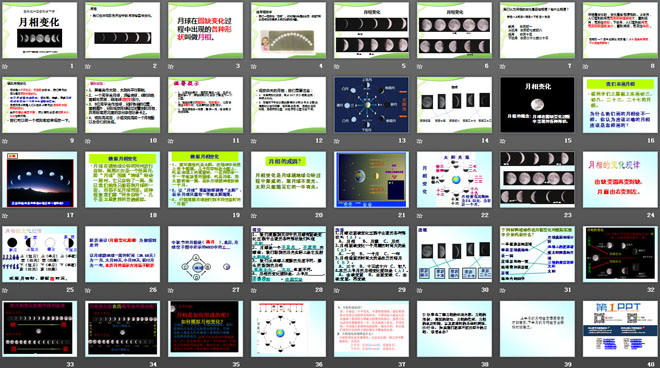Click the animation star icon under slide 1
The image size is (660, 368).
(x=5, y=67)
